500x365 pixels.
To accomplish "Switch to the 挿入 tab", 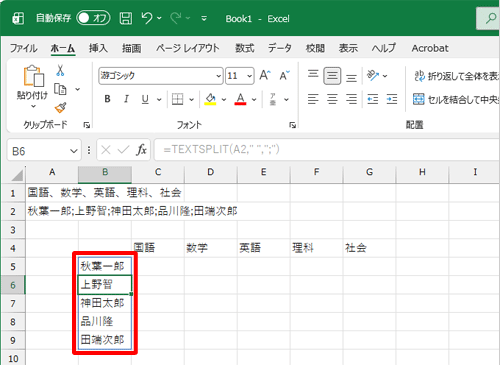I will tap(98, 48).
